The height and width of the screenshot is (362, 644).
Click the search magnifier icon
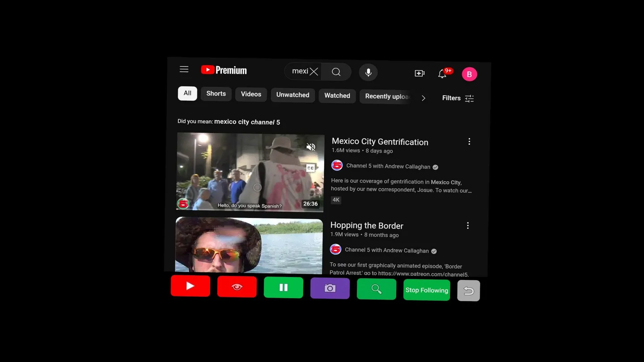tap(336, 72)
